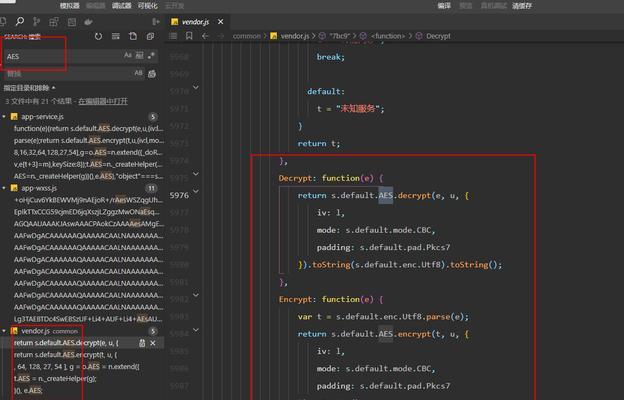The image size is (624, 400).
Task: Open result 'parse(e);return s.default.AES.encrypt' in app-service.js
Action: [88, 140]
